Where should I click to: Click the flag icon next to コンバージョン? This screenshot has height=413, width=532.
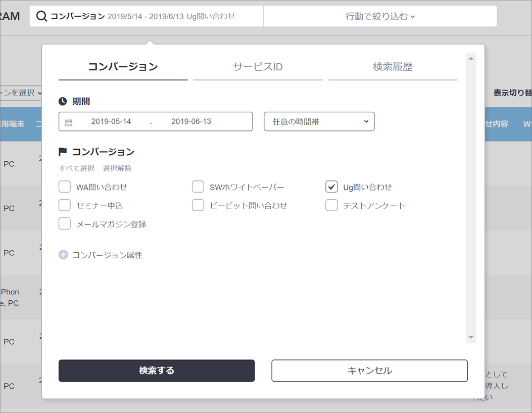pos(63,152)
